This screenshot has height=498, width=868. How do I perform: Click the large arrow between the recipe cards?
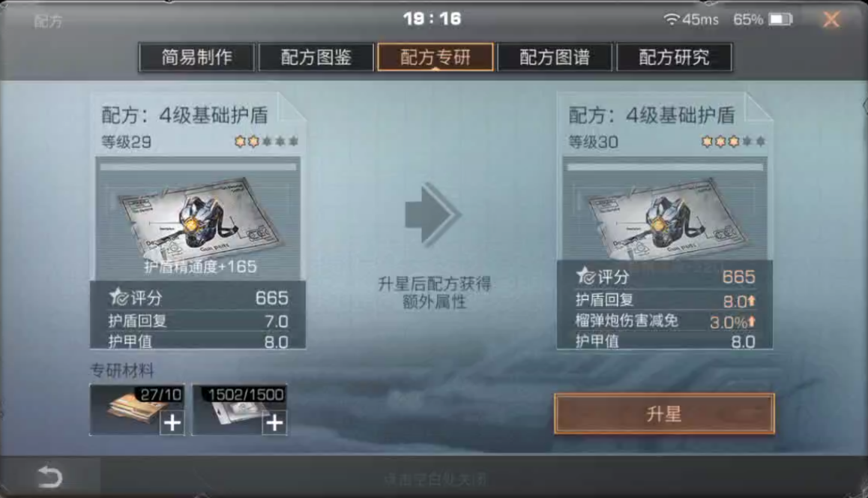[433, 215]
